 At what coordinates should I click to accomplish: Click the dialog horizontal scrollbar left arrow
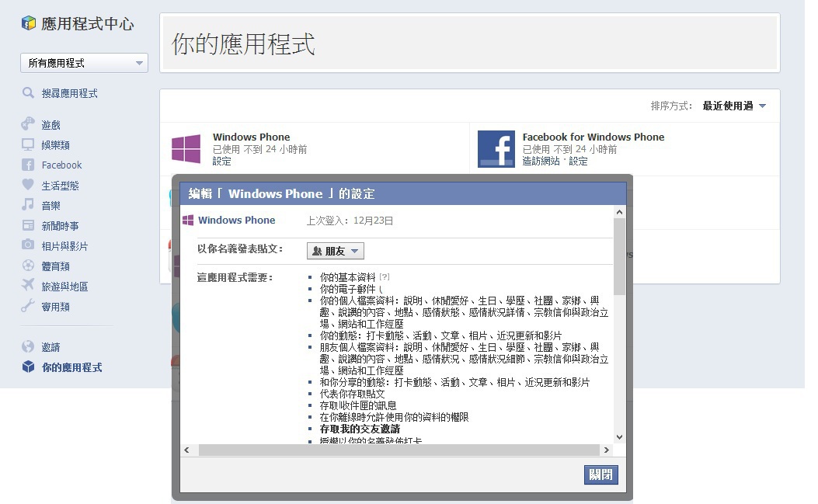[186, 450]
